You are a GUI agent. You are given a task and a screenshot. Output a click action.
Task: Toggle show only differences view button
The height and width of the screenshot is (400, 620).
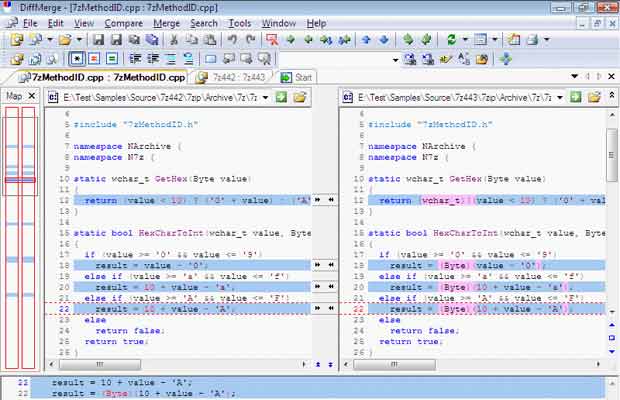click(x=94, y=59)
